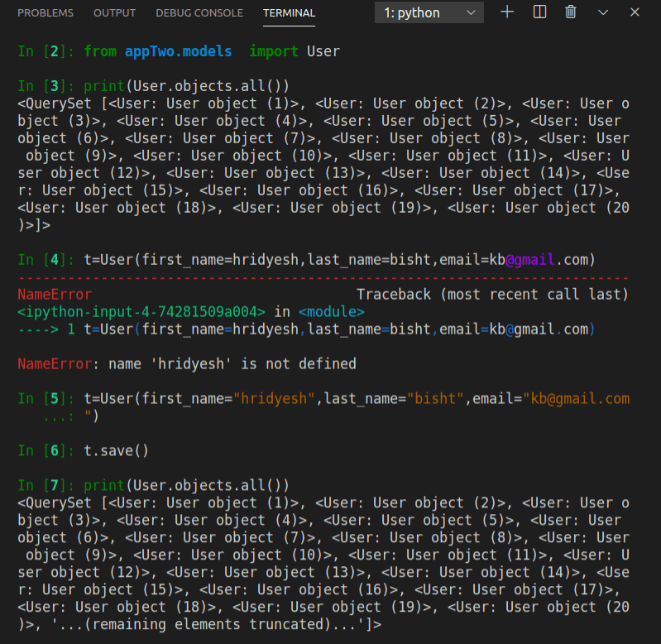This screenshot has width=661, height=644.
Task: Click the ipython-input-4-74281509a004 traceback reference
Action: [141, 312]
